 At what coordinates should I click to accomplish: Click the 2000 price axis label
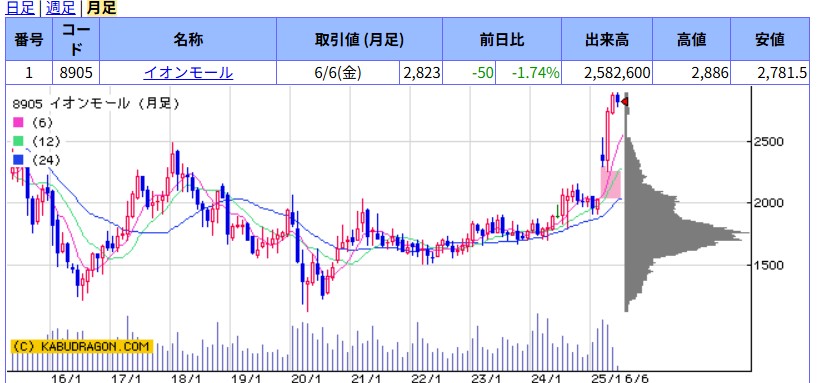point(768,202)
